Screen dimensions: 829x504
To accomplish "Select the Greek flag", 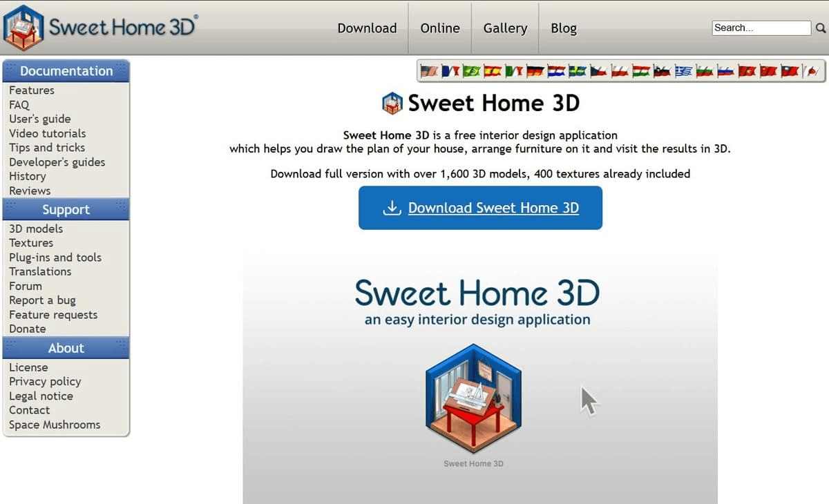I will pyautogui.click(x=683, y=71).
